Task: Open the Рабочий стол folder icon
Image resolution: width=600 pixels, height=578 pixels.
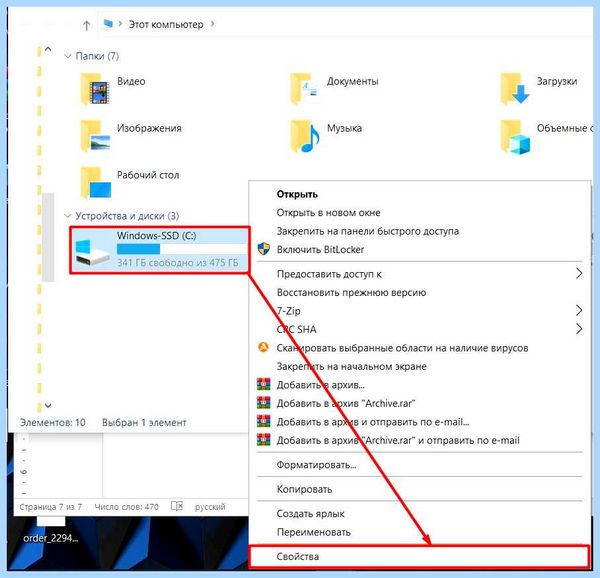Action: tap(95, 183)
